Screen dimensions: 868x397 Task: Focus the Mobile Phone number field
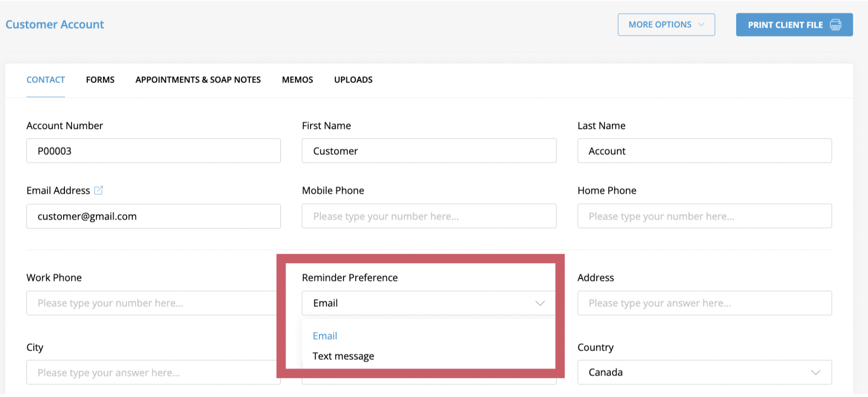point(429,216)
